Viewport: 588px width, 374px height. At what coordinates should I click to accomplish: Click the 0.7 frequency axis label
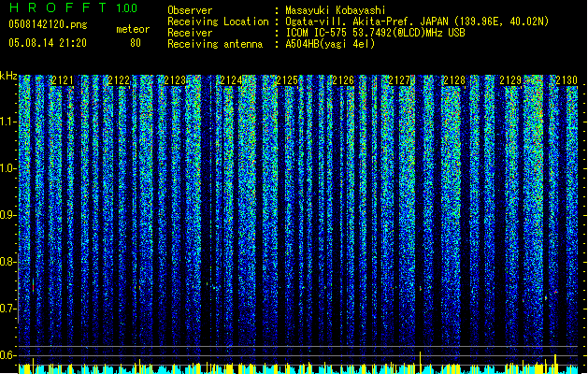click(8, 309)
